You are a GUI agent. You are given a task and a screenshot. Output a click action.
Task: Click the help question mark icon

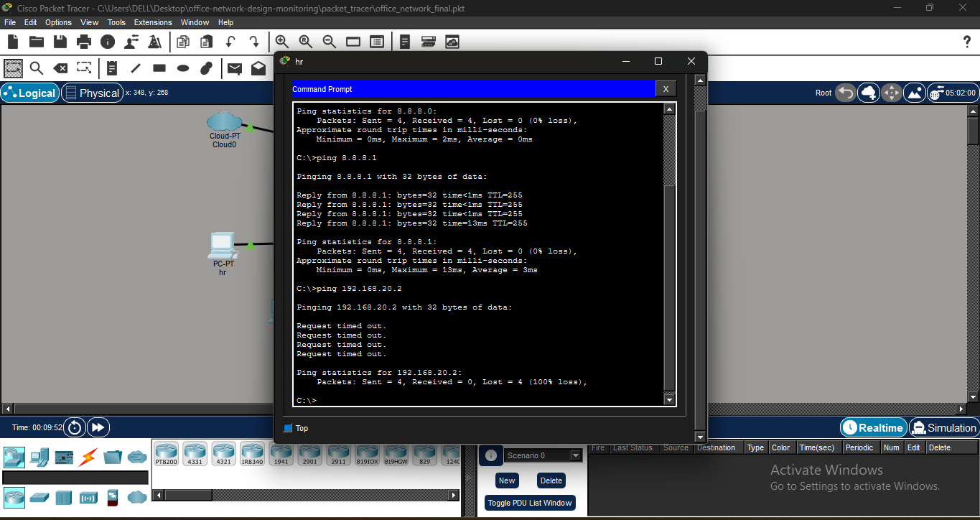966,42
